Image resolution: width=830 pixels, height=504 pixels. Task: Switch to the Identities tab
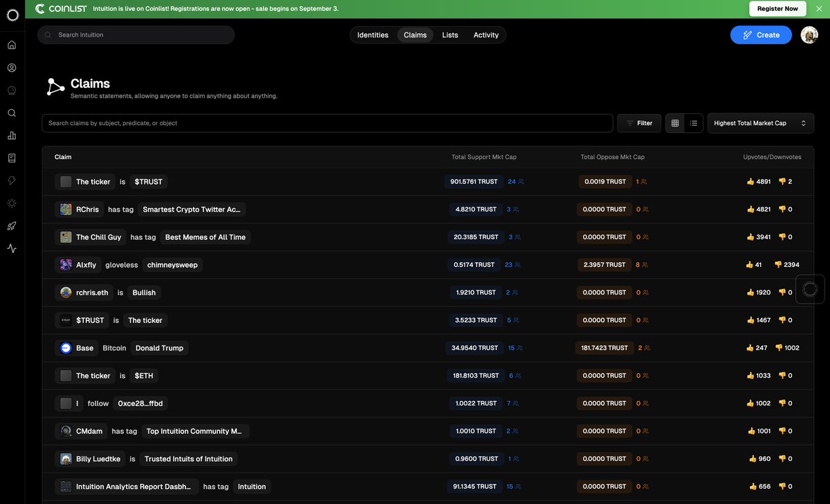[x=373, y=35]
